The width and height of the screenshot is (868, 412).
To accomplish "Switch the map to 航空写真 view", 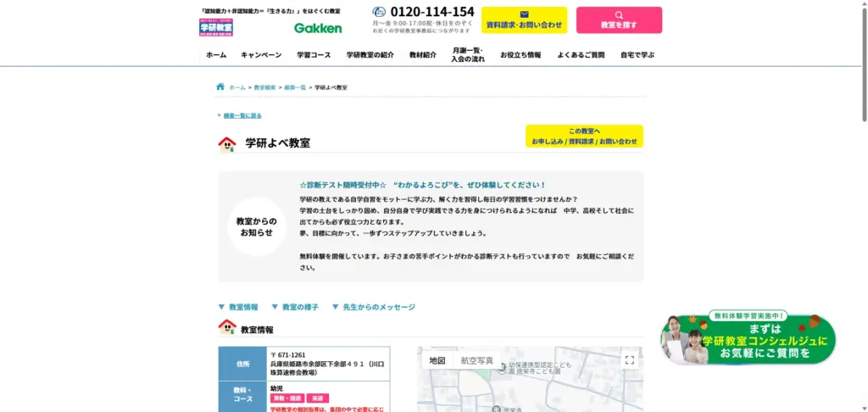I will tap(477, 360).
